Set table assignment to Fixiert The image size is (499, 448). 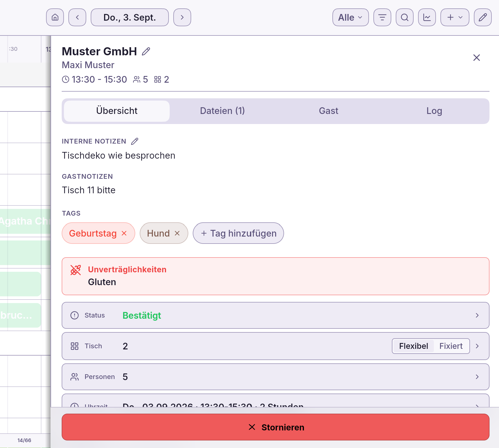[451, 346]
